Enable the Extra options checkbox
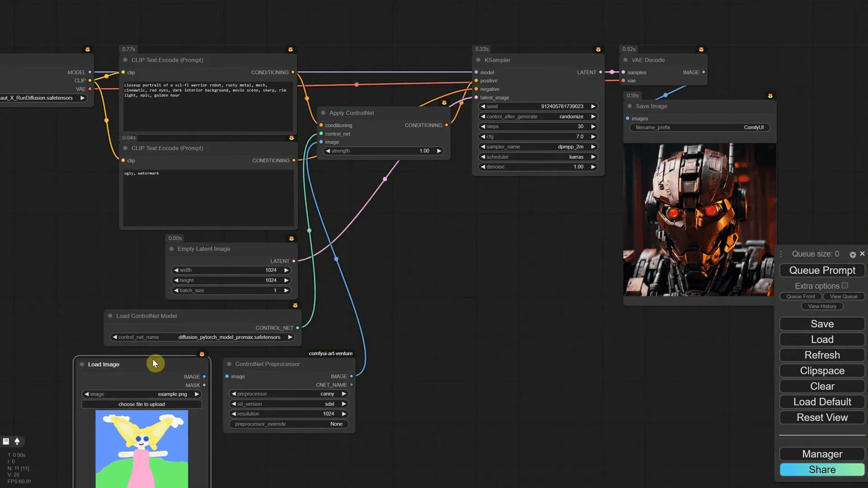 (x=846, y=285)
